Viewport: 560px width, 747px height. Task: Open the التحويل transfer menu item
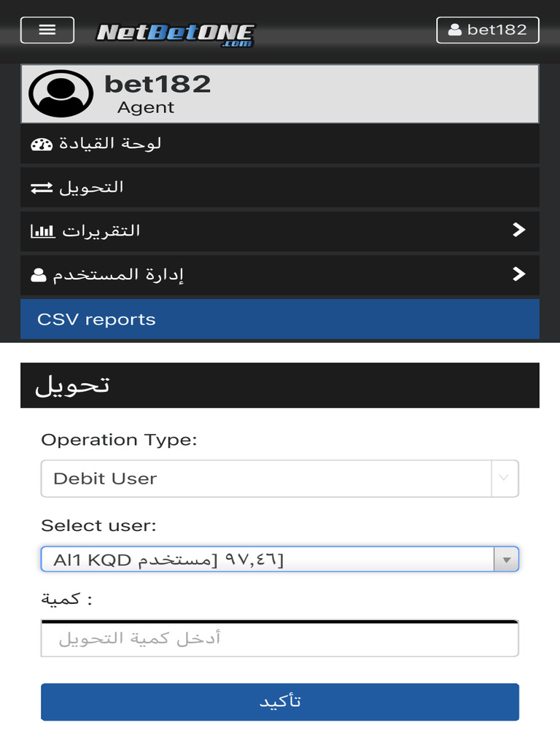(280, 187)
